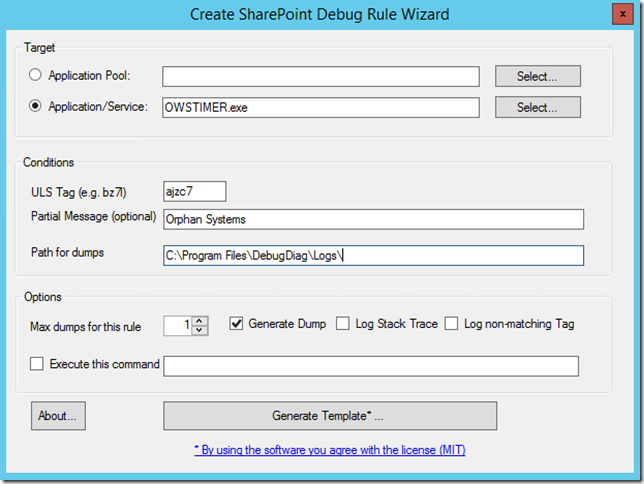Select the Application/Service radio button

pyautogui.click(x=37, y=107)
